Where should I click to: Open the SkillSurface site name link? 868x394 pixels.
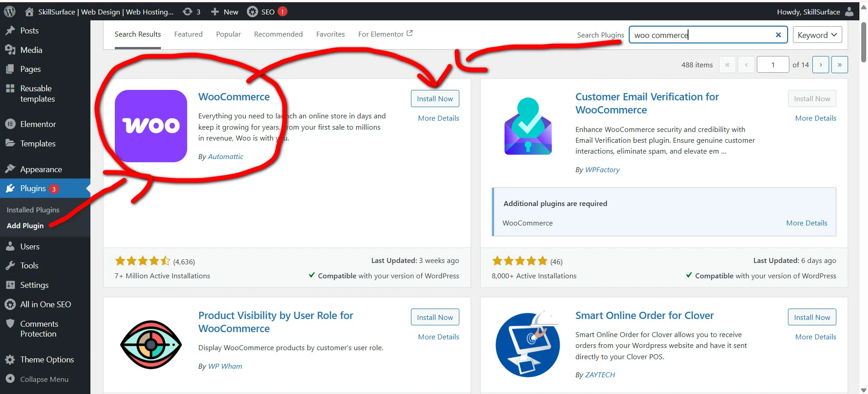[x=106, y=12]
